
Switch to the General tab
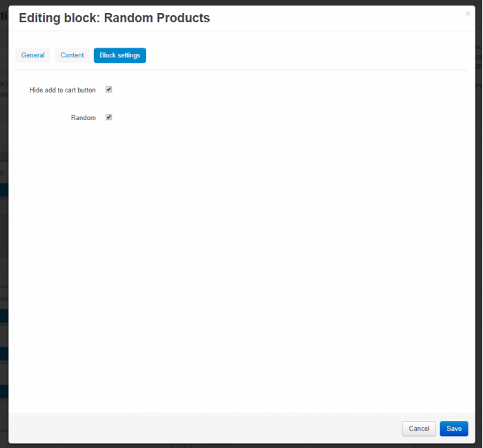pyautogui.click(x=32, y=55)
